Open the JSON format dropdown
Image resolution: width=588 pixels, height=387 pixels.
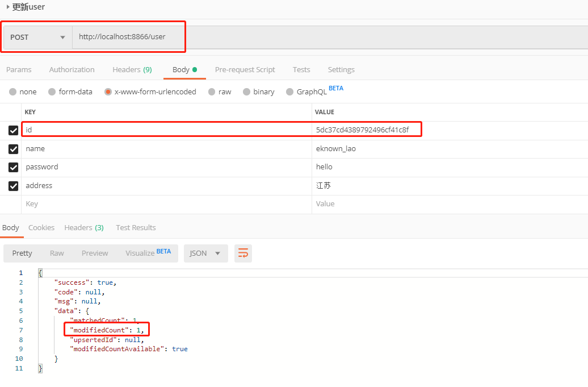pyautogui.click(x=205, y=253)
